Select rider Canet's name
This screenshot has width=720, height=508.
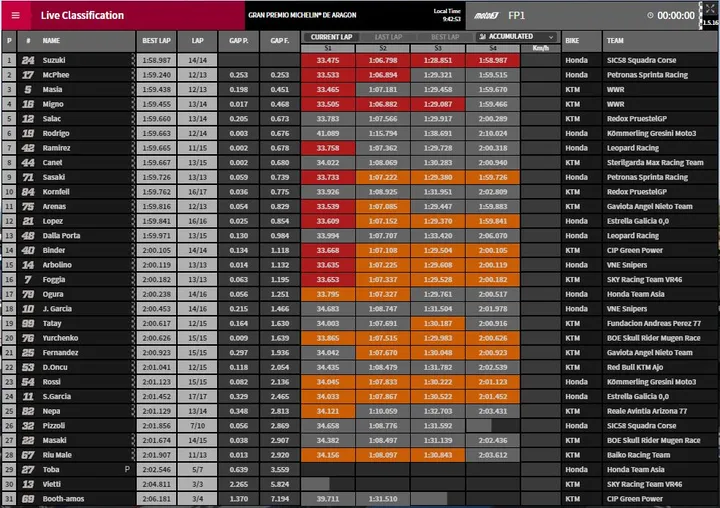pyautogui.click(x=52, y=163)
